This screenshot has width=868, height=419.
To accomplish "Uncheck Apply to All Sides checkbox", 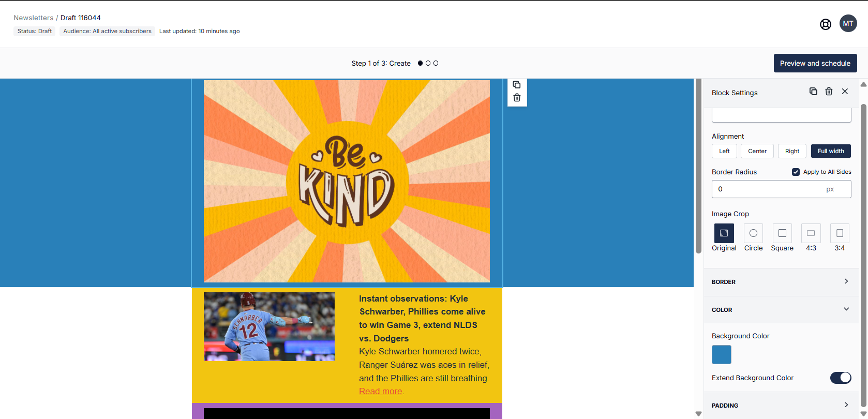I will click(796, 172).
